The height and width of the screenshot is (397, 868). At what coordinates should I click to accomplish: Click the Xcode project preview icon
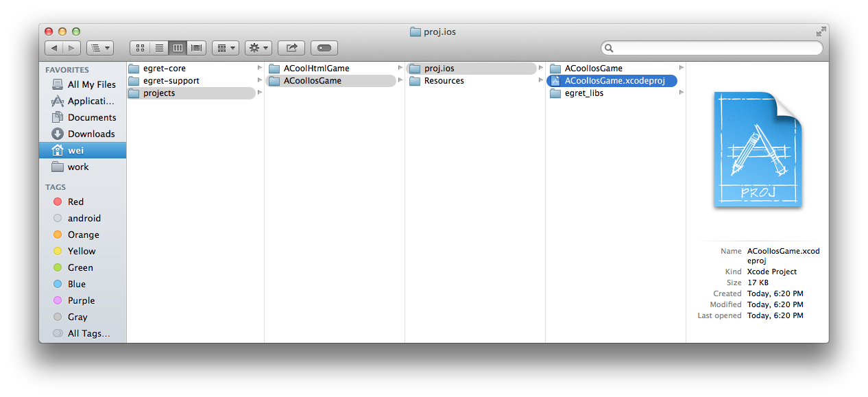coord(758,149)
